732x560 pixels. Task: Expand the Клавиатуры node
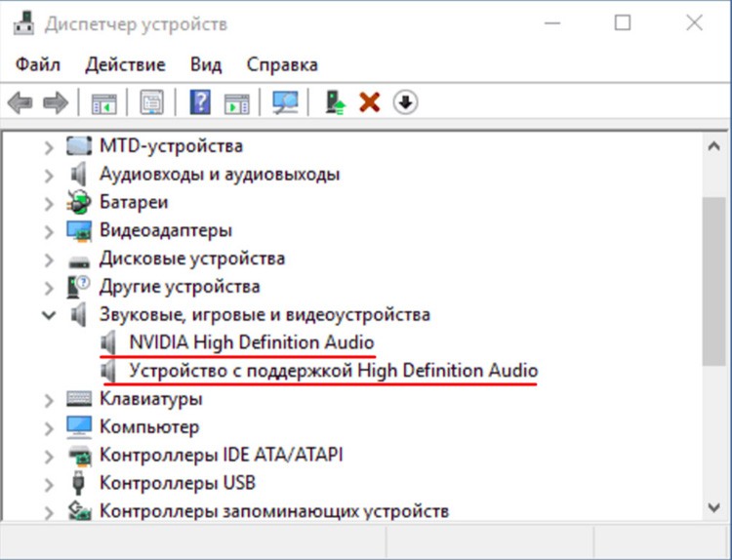click(x=49, y=400)
